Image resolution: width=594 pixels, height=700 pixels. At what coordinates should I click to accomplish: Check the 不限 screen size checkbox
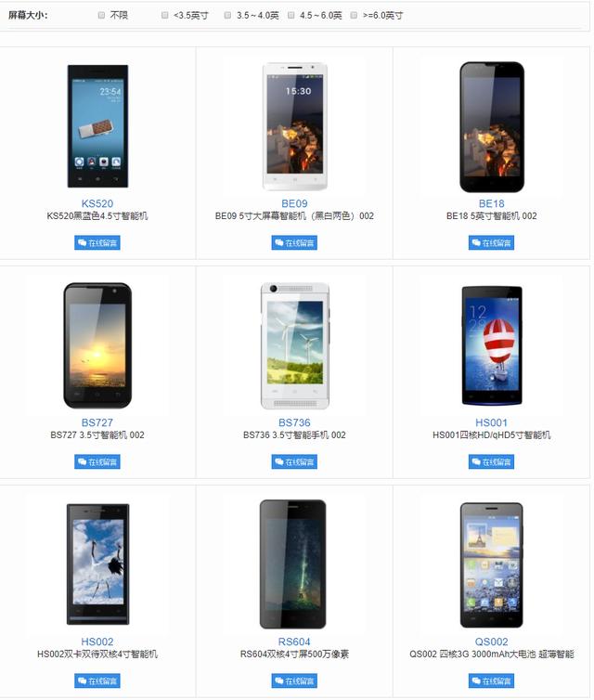[x=101, y=15]
